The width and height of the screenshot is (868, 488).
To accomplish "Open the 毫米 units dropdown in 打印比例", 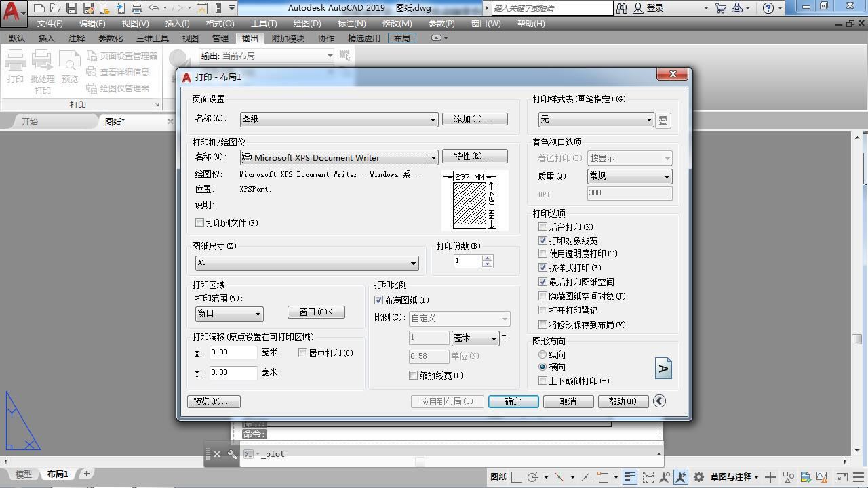I will tap(475, 338).
